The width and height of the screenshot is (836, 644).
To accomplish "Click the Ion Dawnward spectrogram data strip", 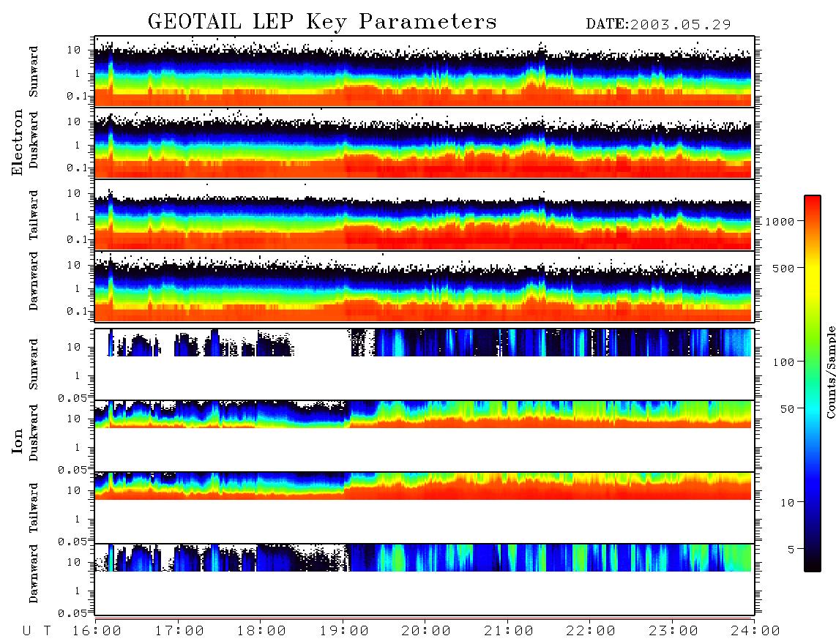I will pyautogui.click(x=425, y=558).
